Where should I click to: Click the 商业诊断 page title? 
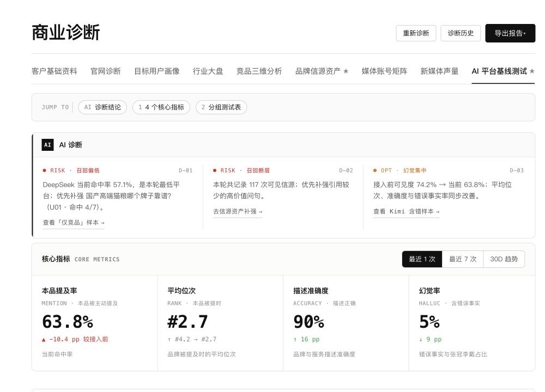pos(66,33)
